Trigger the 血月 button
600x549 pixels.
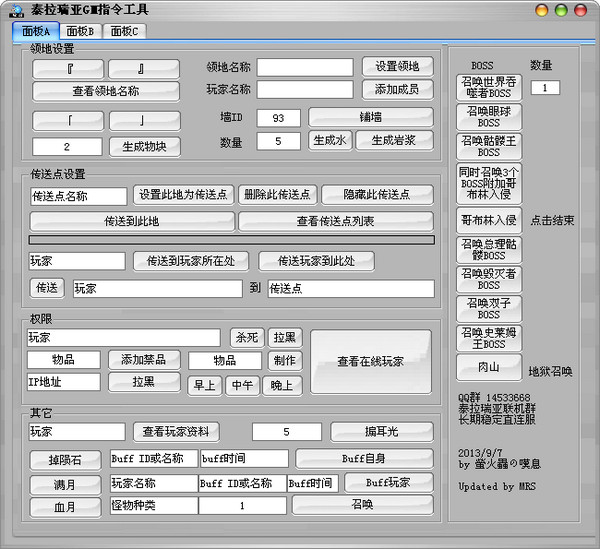[x=65, y=507]
